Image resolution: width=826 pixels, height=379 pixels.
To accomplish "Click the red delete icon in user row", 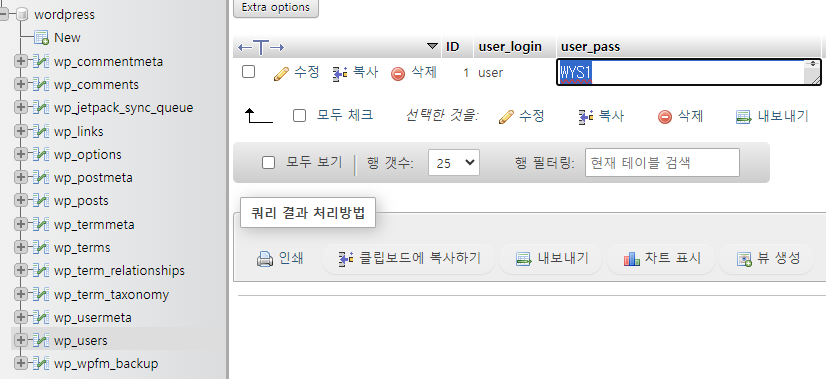I will pos(398,74).
